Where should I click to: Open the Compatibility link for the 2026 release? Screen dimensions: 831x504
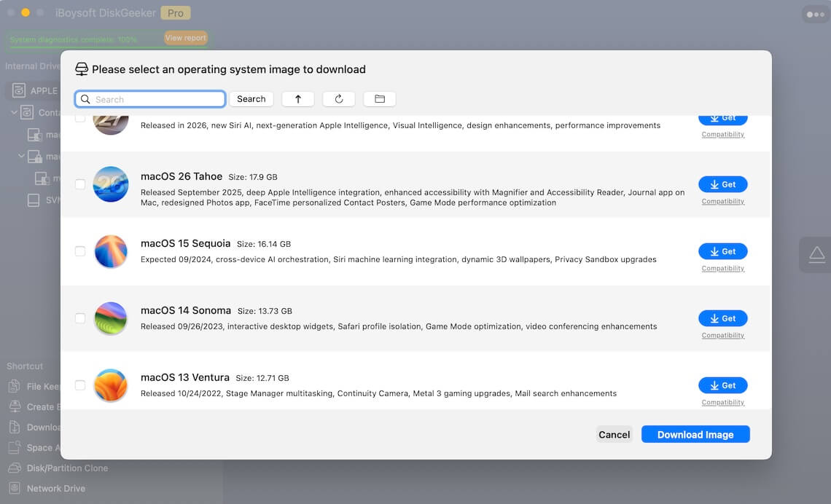[723, 135]
